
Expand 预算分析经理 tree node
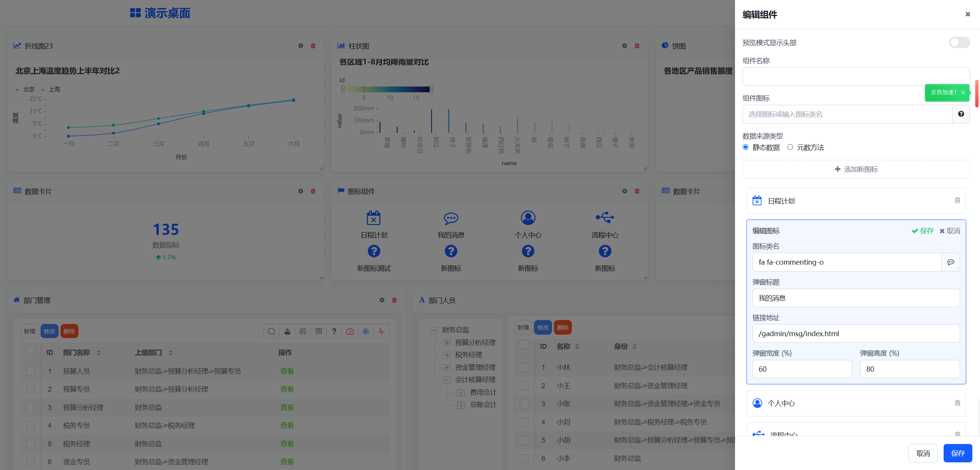447,342
